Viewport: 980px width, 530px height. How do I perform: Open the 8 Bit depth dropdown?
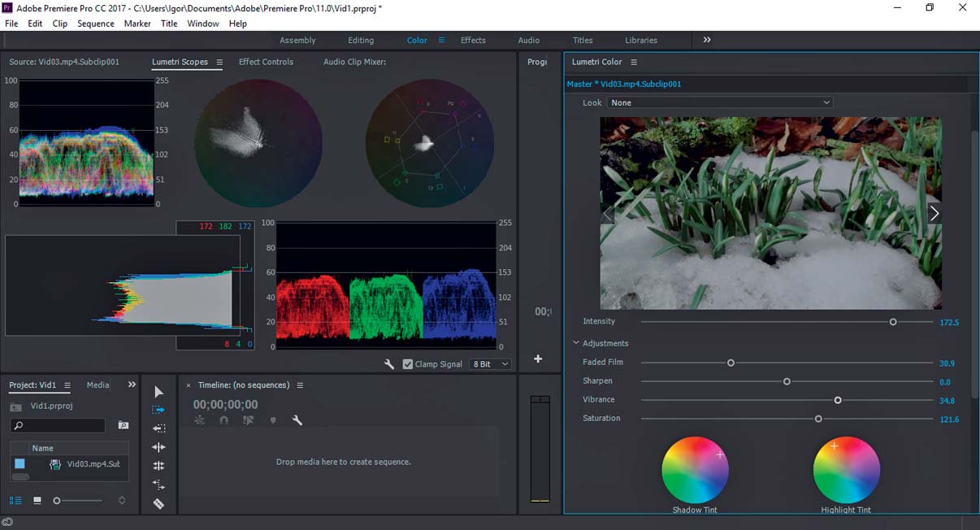pyautogui.click(x=491, y=364)
